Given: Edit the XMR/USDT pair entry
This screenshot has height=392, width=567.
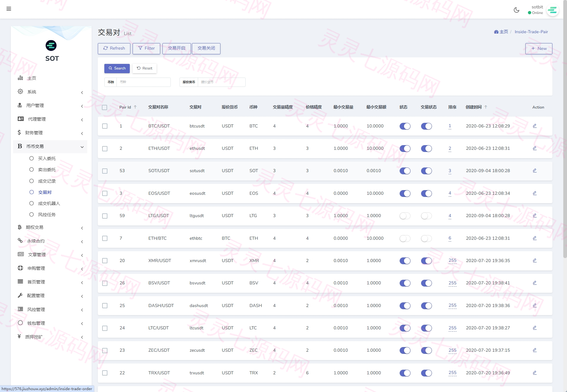Looking at the screenshot, I should tap(535, 261).
